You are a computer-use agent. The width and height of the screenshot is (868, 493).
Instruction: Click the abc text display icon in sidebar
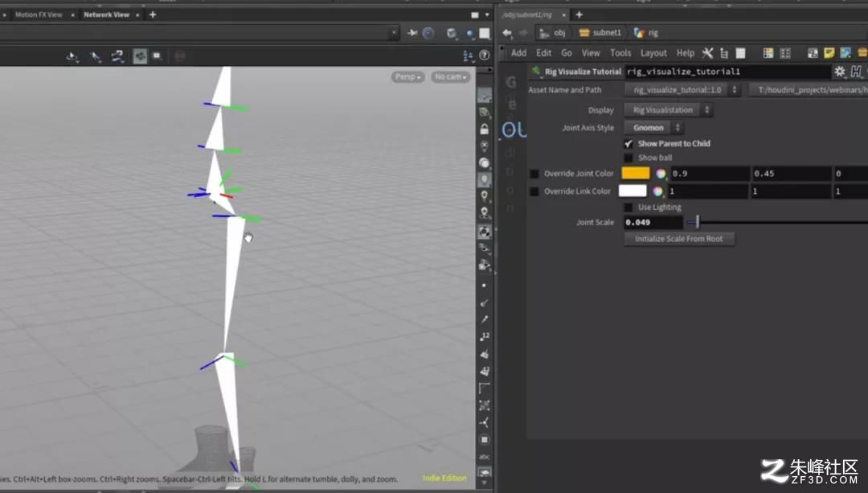pyautogui.click(x=485, y=457)
